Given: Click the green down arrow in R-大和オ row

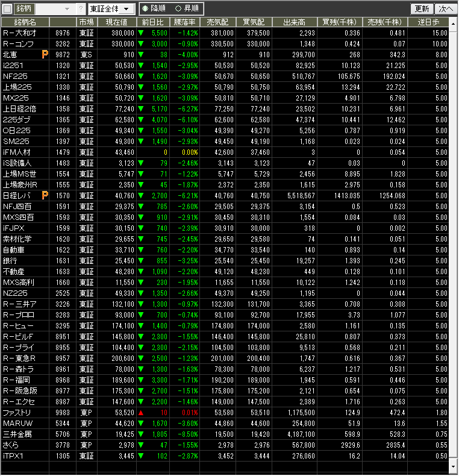Looking at the screenshot, I should 141,33.
